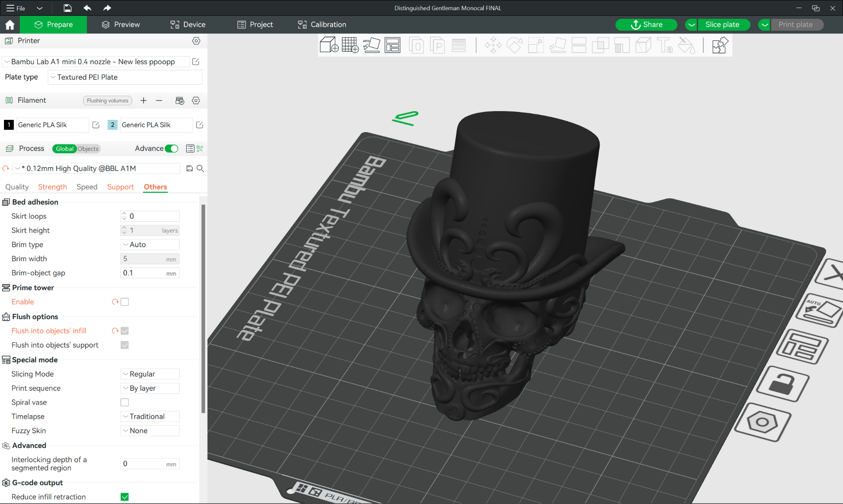Viewport: 843px width, 504px height.
Task: Switch to the Device tab
Action: 188,25
